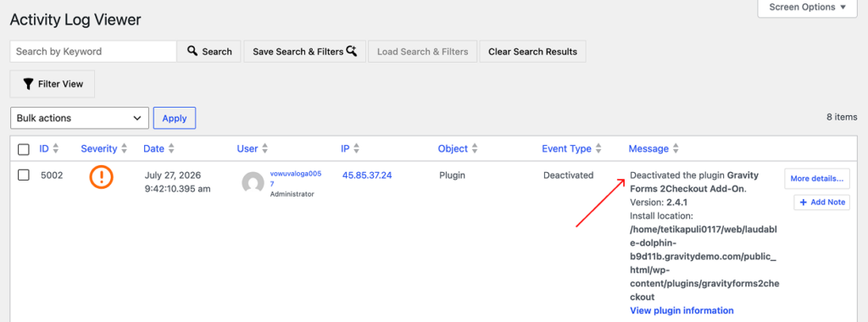Expand the Screen Options panel
The width and height of the screenshot is (868, 322).
tap(808, 8)
